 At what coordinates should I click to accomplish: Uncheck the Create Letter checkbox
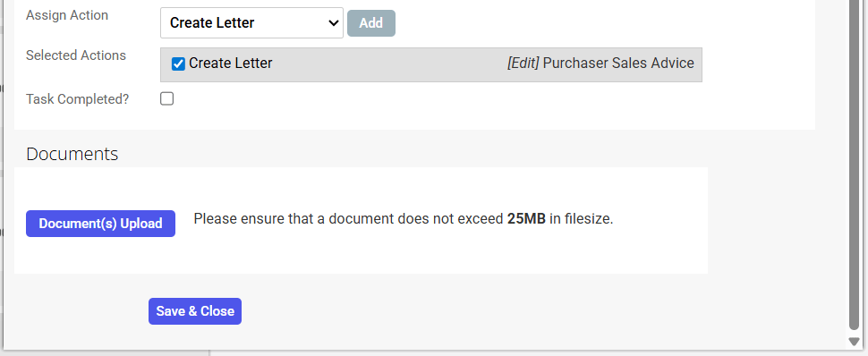[x=178, y=64]
